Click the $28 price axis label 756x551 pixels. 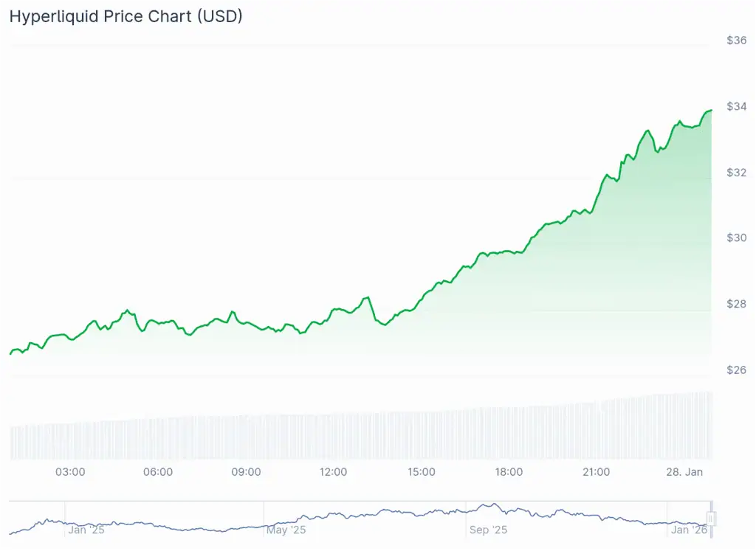pos(736,304)
